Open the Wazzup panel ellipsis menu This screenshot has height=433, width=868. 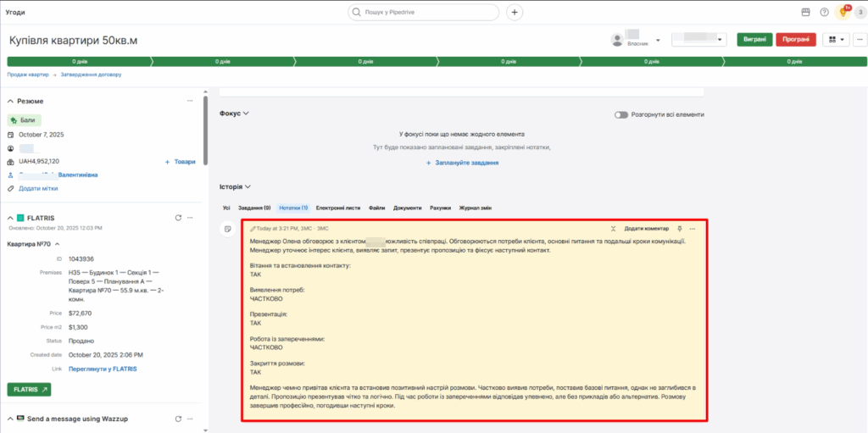190,419
